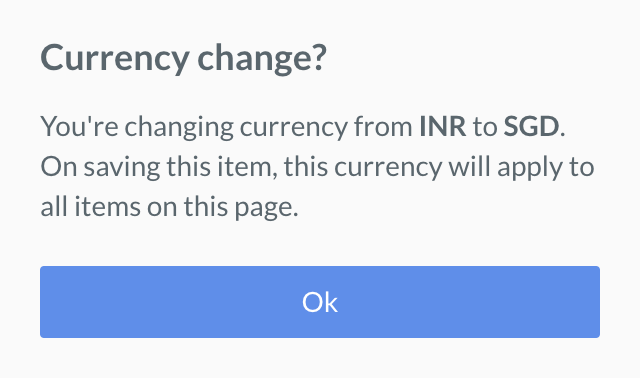Click the word 'change?' in the heading

(x=262, y=58)
